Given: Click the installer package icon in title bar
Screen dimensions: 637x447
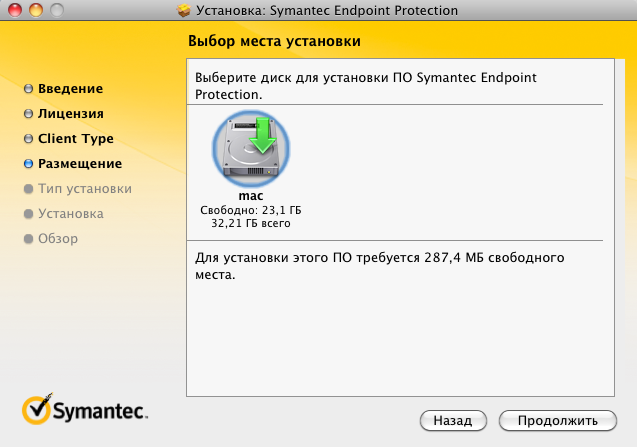Looking at the screenshot, I should tap(183, 11).
